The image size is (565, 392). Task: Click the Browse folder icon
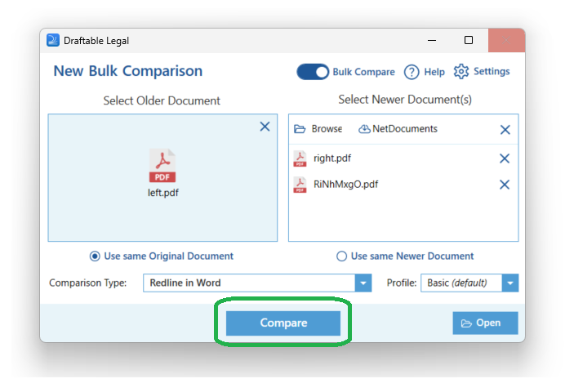pyautogui.click(x=300, y=129)
